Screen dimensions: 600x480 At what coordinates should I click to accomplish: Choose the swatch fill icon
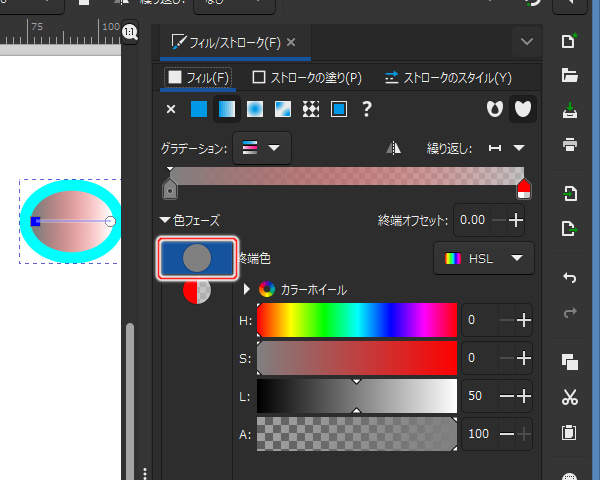(339, 109)
